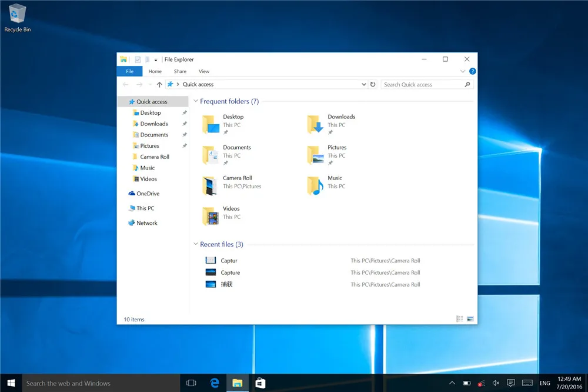Select This PC in navigation pane
The image size is (588, 392).
[x=145, y=208]
